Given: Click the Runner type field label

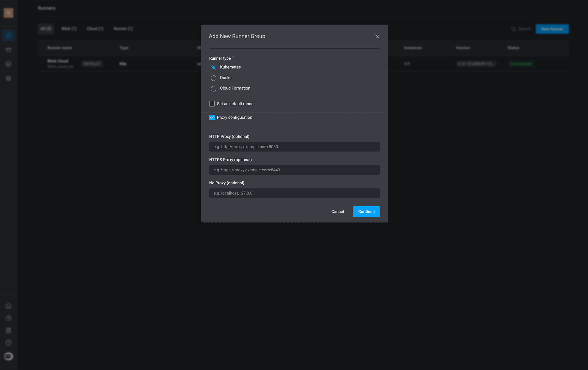Looking at the screenshot, I should 220,58.
